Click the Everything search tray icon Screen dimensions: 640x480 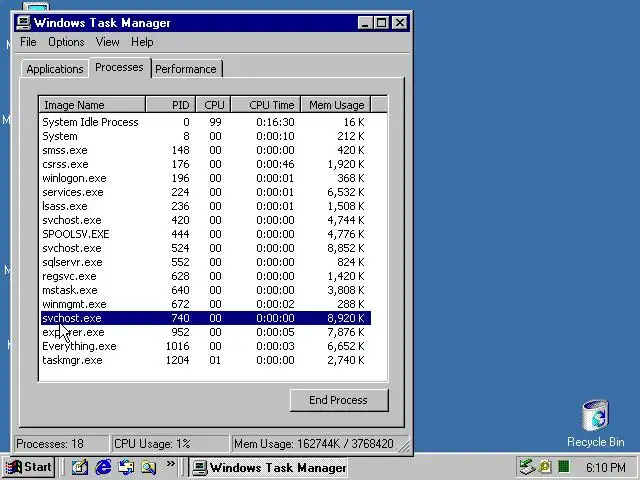click(545, 467)
